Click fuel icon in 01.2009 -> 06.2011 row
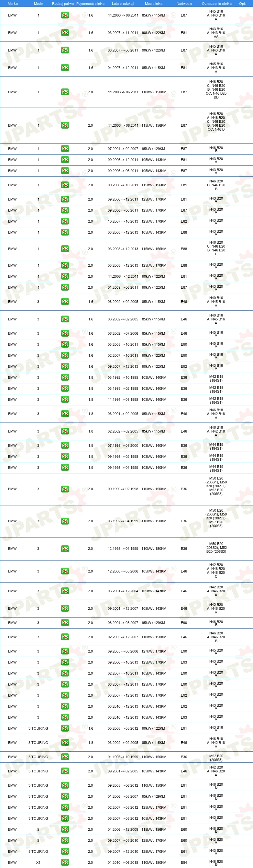Screen dimensions: 253x868 pyautogui.click(x=65, y=287)
